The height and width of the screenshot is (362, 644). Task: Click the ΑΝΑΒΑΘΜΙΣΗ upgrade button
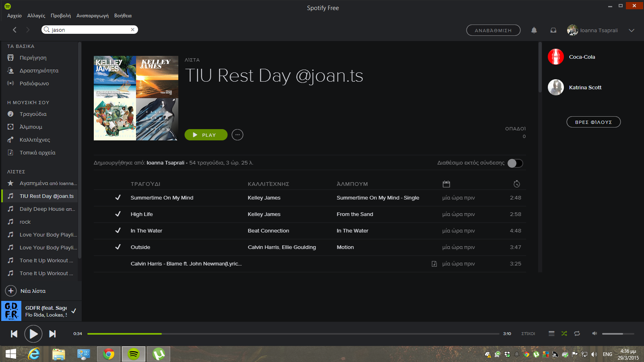point(493,30)
